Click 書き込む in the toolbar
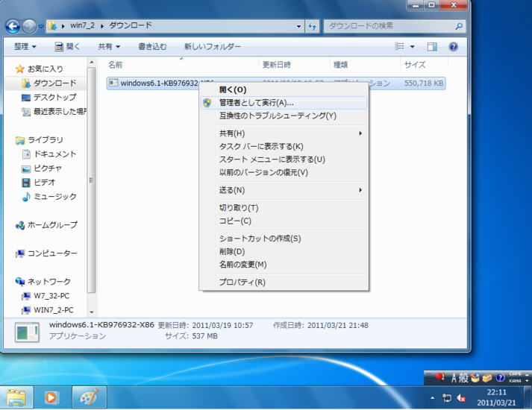The height and width of the screenshot is (410, 532). (x=152, y=46)
